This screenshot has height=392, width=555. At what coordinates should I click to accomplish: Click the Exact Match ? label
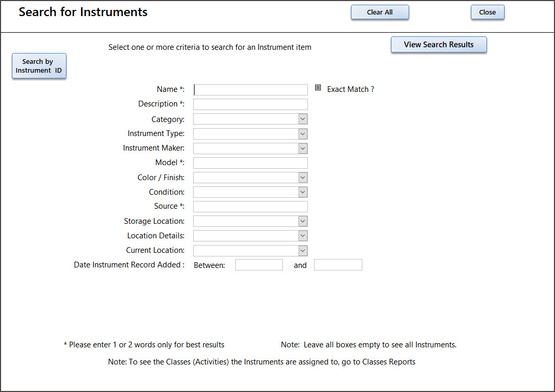350,89
